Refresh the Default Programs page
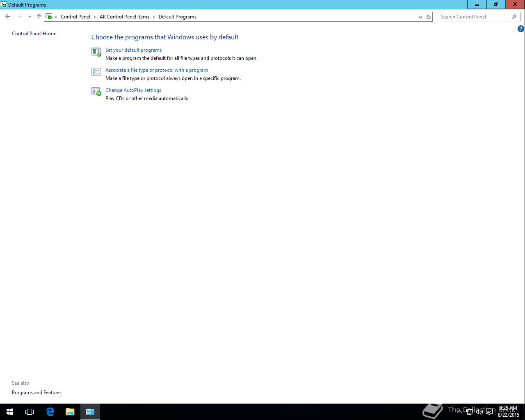 [429, 17]
